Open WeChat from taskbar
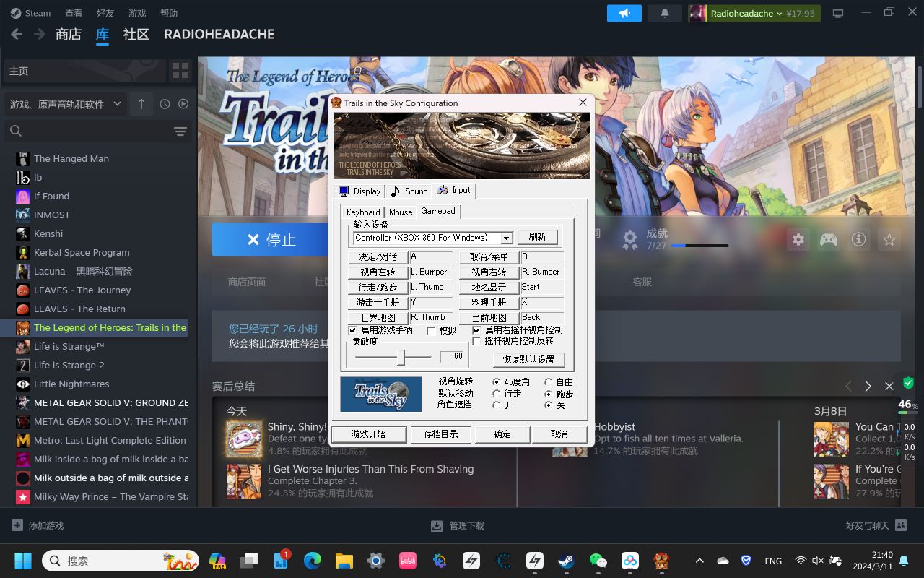The height and width of the screenshot is (578, 924). [x=598, y=561]
